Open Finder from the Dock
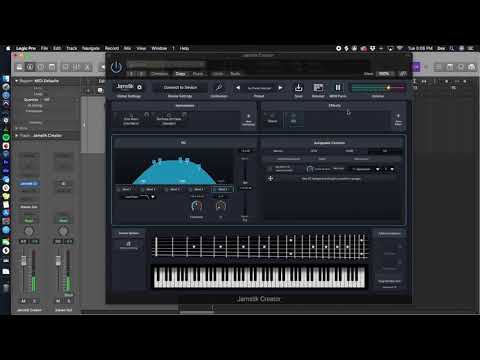Screen dimensions: 480x360 click(x=6, y=79)
